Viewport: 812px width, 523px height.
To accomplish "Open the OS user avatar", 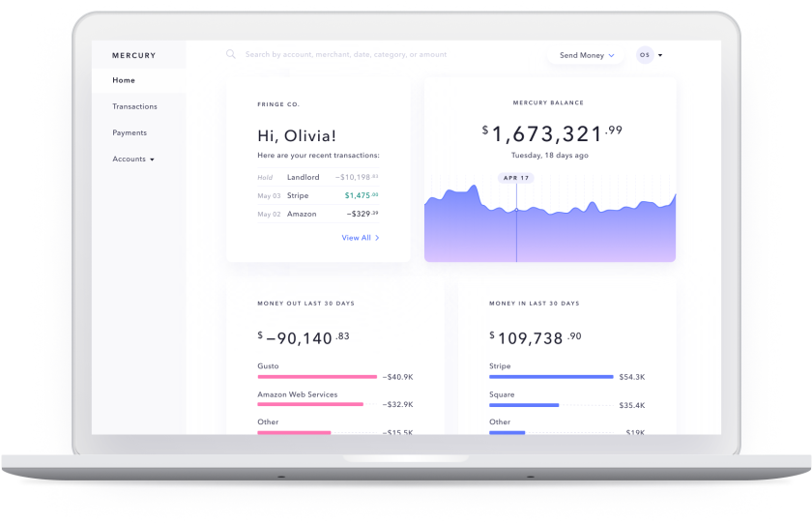I will (x=645, y=55).
